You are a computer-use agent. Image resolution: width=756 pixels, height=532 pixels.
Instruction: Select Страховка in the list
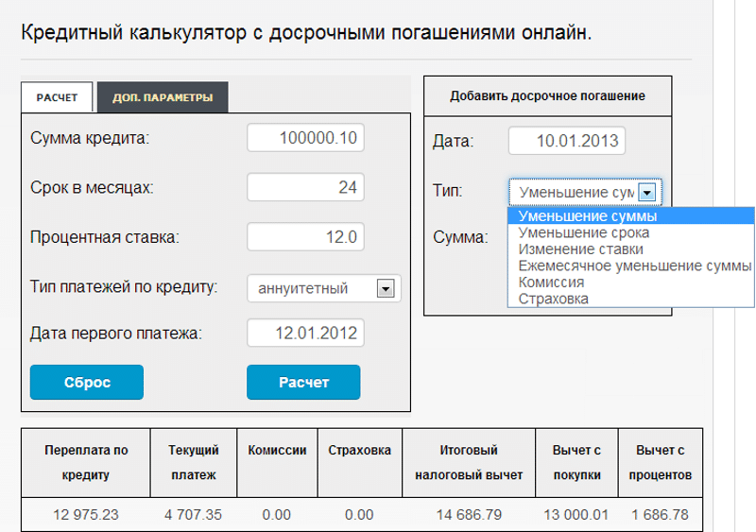click(x=630, y=299)
